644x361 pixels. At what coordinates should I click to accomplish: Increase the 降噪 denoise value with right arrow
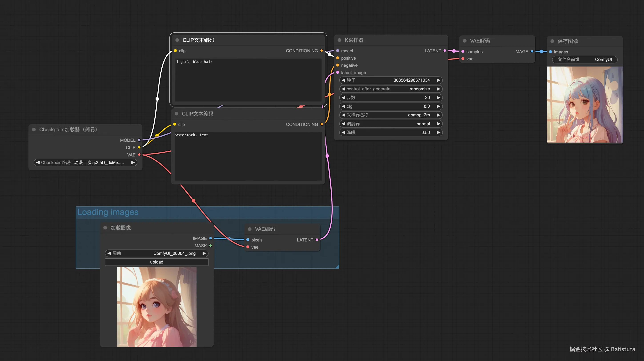[438, 132]
